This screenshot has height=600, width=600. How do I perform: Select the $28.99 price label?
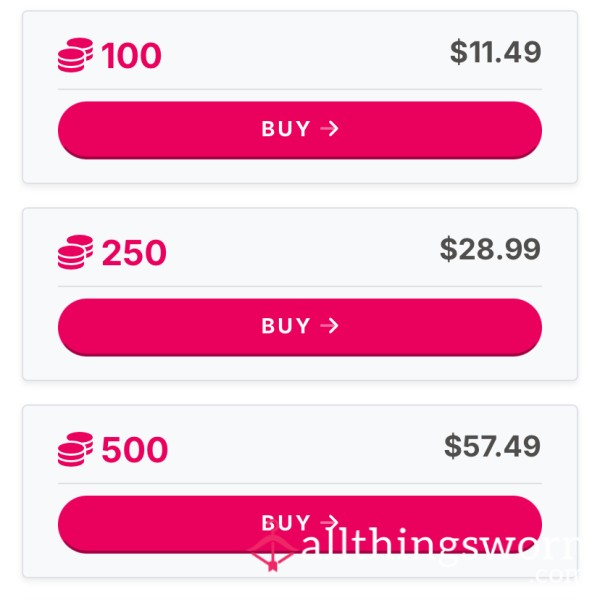pyautogui.click(x=491, y=249)
